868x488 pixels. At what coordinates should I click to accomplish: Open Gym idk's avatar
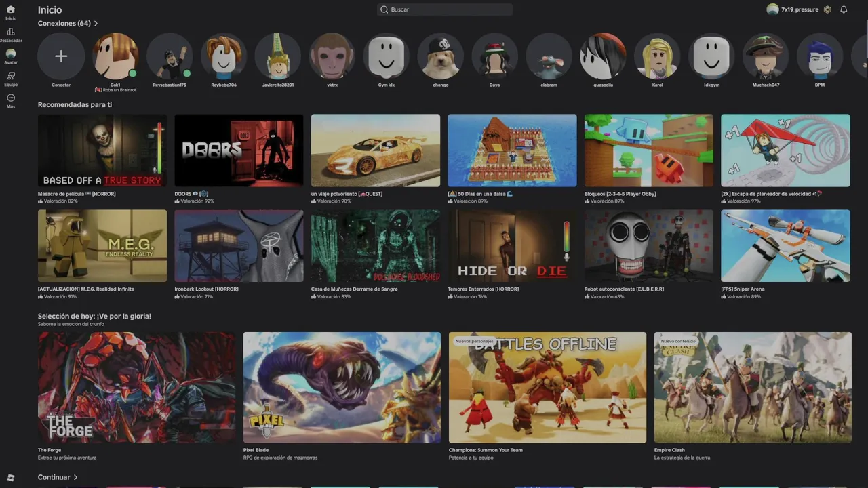click(x=387, y=56)
